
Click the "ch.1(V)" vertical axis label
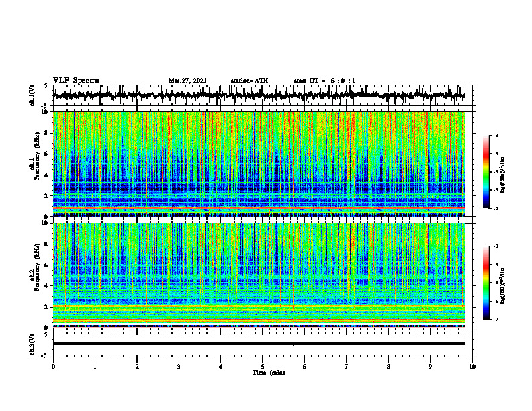(x=32, y=95)
